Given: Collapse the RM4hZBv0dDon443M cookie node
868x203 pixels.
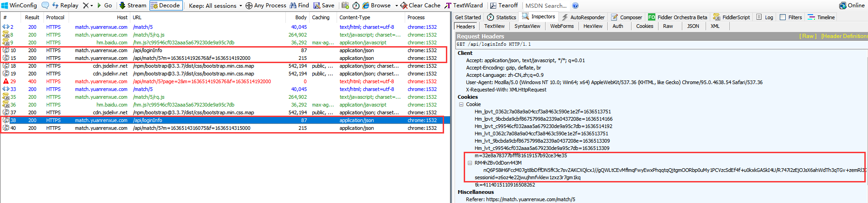Looking at the screenshot, I should [470, 163].
